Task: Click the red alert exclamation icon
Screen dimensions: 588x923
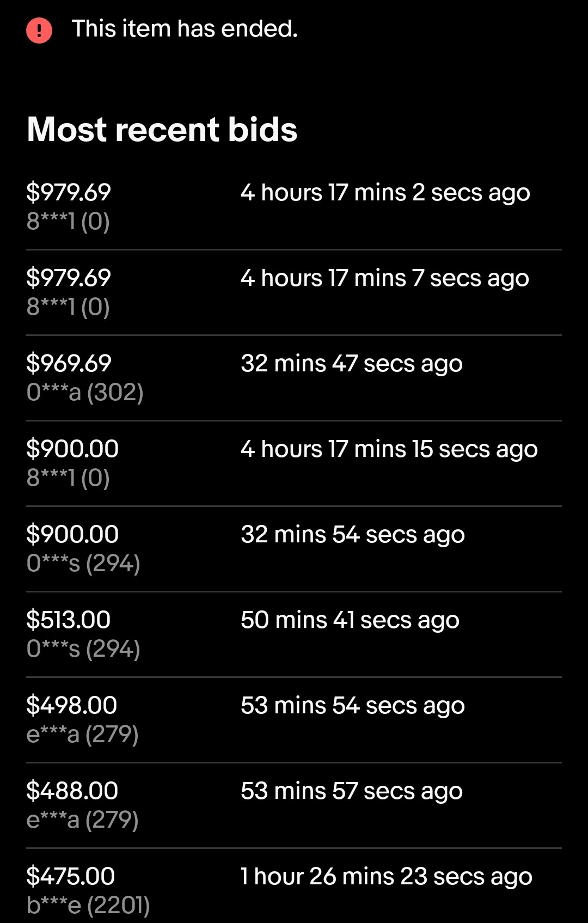Action: pos(39,30)
